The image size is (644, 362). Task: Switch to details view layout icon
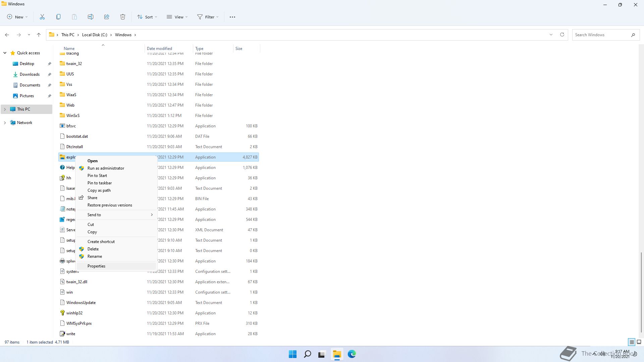(632, 342)
